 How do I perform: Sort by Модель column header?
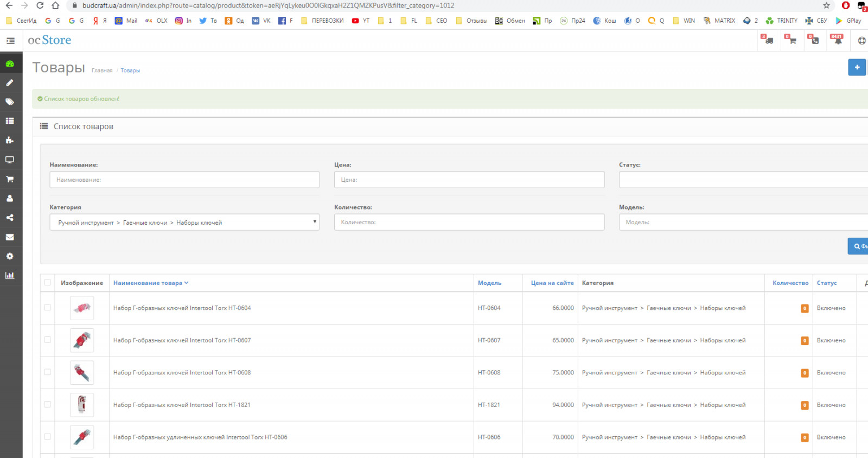pos(489,283)
